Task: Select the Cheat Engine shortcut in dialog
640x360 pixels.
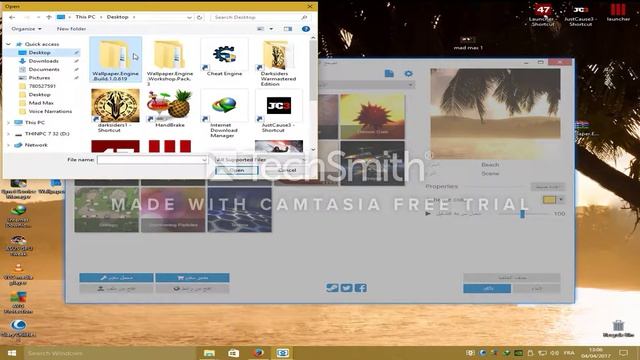Action: pyautogui.click(x=224, y=58)
